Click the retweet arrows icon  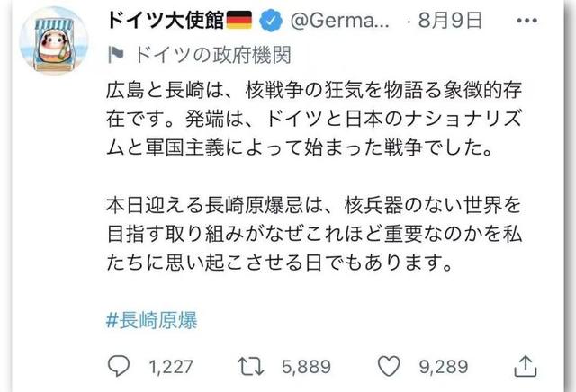[x=243, y=366]
